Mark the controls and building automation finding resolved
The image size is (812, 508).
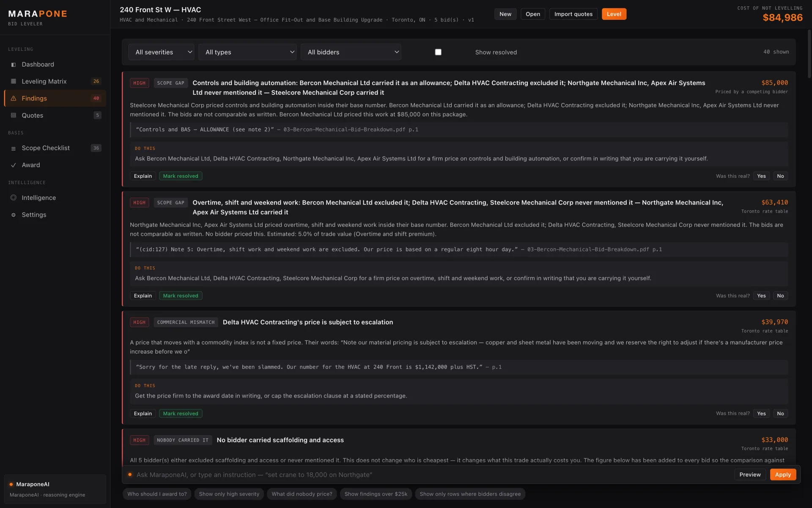(x=181, y=176)
